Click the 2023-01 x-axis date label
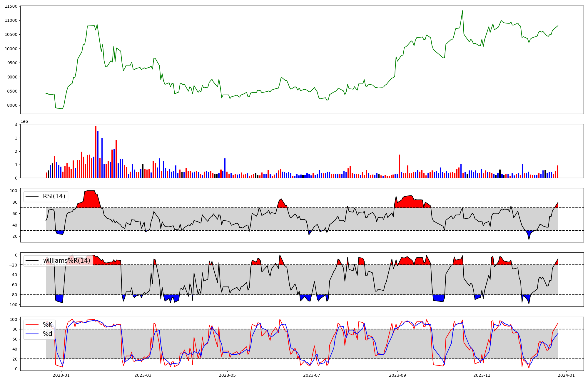 pos(61,375)
